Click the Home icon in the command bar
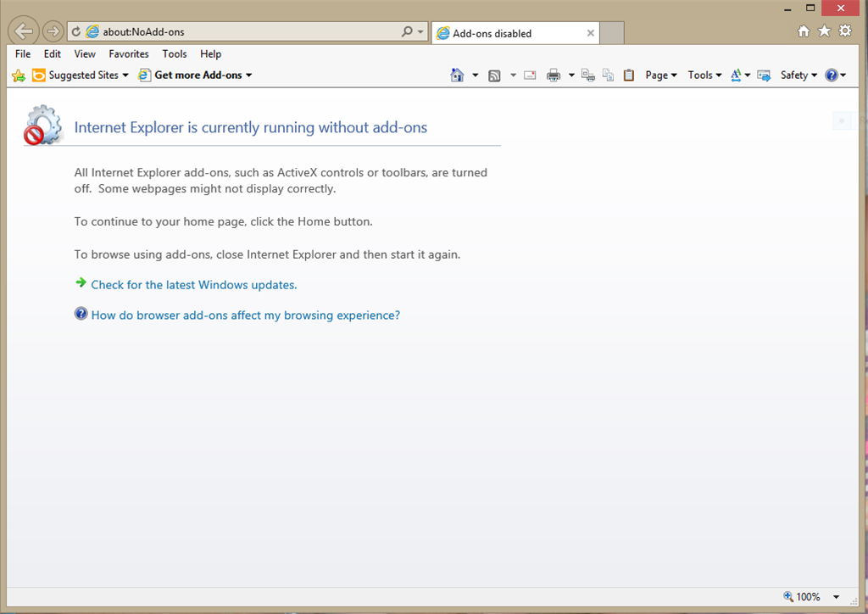 click(457, 75)
